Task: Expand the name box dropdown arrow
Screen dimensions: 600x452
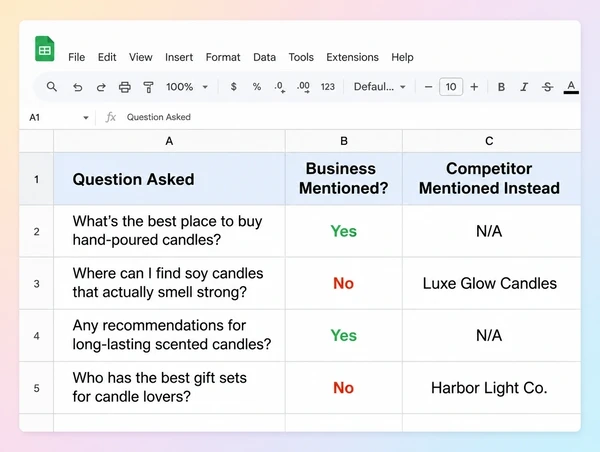Action: click(86, 117)
